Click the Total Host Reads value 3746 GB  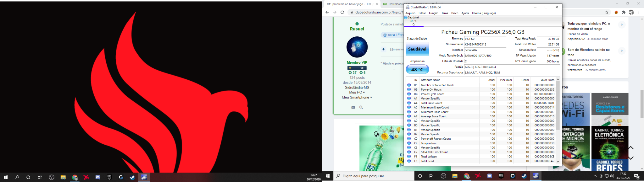pyautogui.click(x=548, y=39)
